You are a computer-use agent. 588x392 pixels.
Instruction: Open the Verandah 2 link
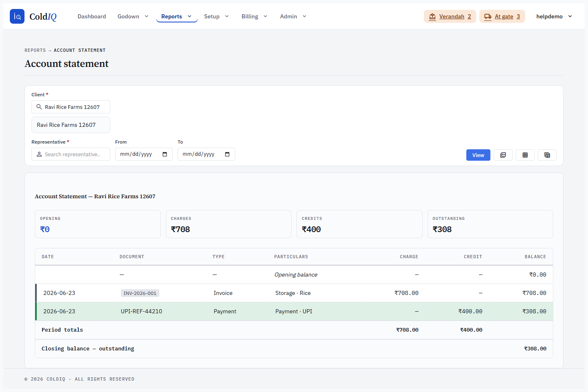click(450, 16)
